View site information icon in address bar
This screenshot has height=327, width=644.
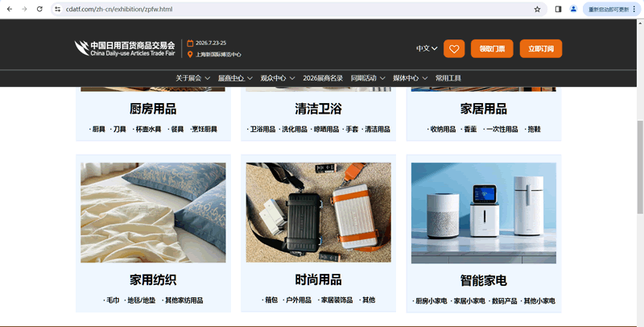point(58,9)
